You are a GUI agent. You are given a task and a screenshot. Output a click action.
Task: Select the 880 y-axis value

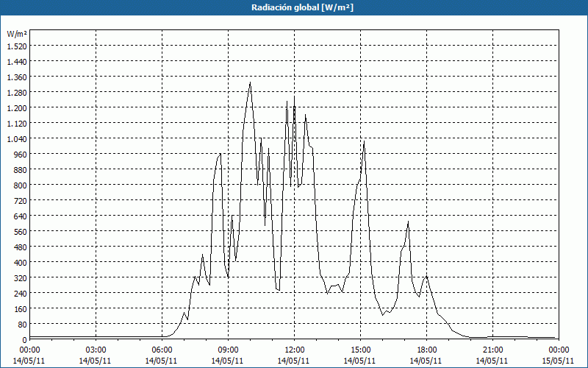[x=21, y=170]
